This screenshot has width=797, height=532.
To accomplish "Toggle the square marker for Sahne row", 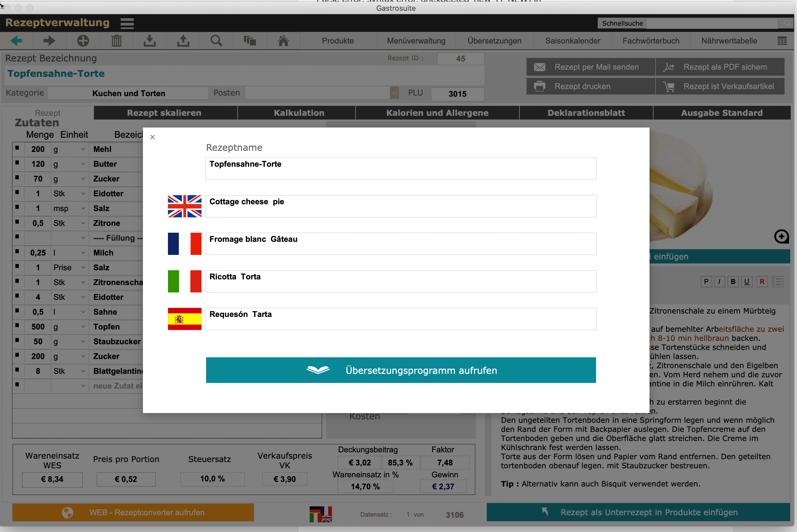I will coord(17,311).
